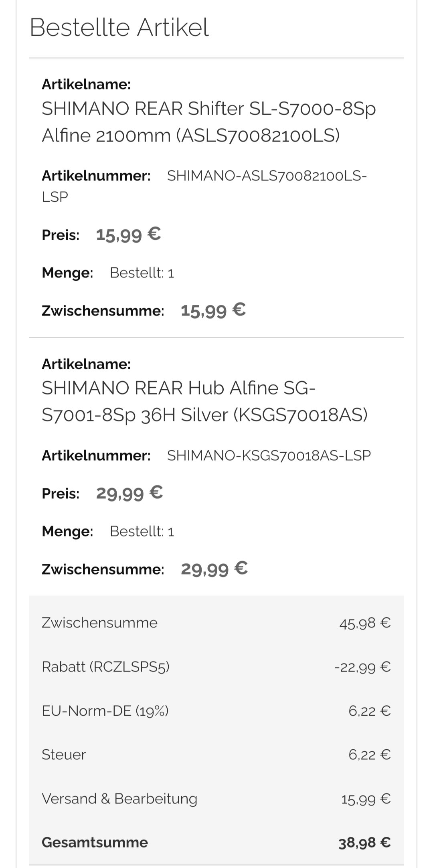This screenshot has height=868, width=433.
Task: Click the EU-Norm-DE (19%) label
Action: pyautogui.click(x=105, y=711)
